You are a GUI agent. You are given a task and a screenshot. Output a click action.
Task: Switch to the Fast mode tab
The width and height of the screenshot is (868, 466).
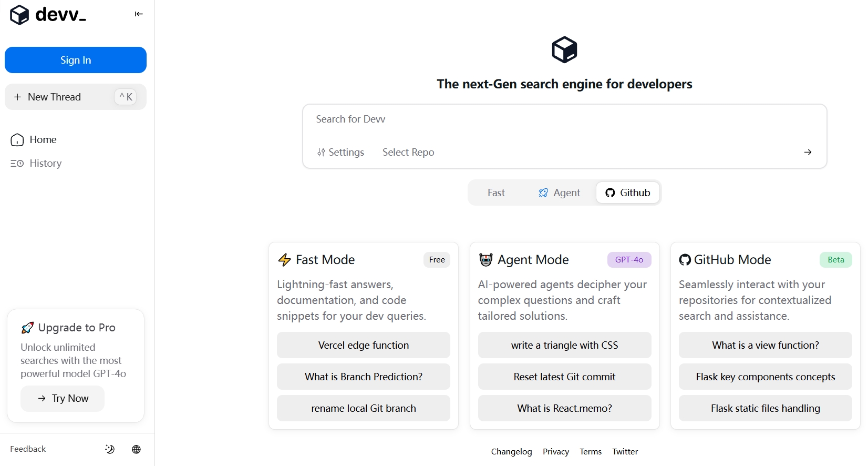pyautogui.click(x=496, y=193)
